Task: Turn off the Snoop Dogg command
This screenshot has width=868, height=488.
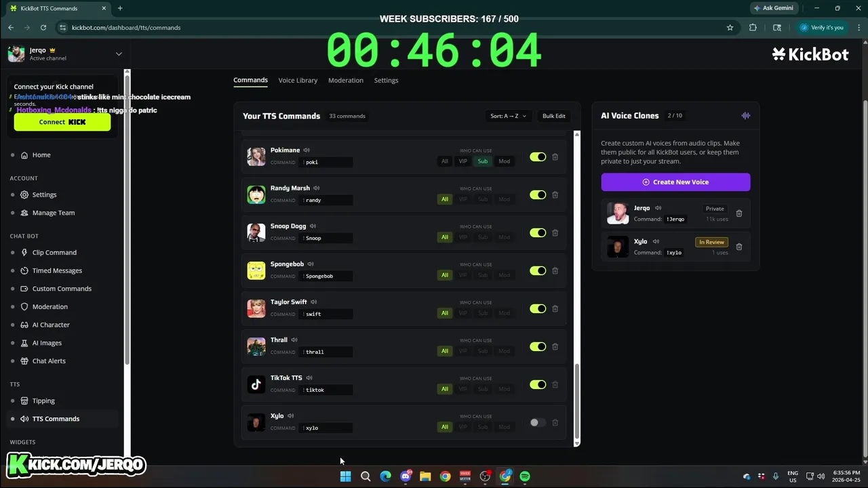Action: coord(538,233)
